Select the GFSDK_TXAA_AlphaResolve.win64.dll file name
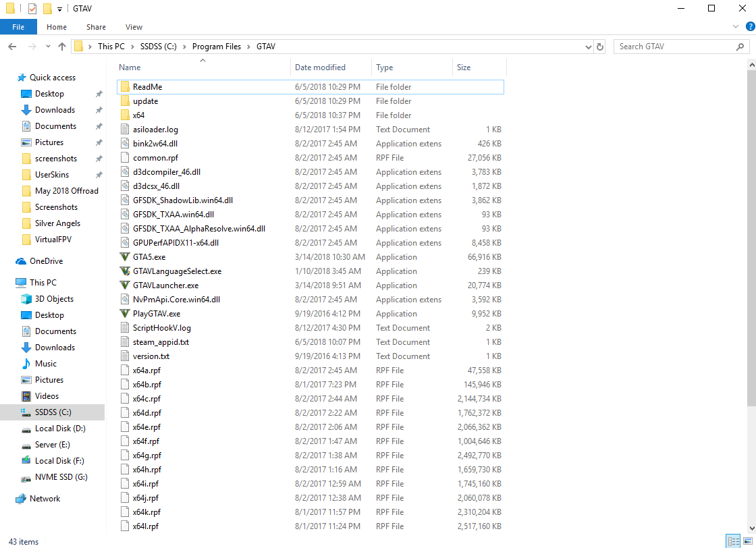 coord(198,229)
